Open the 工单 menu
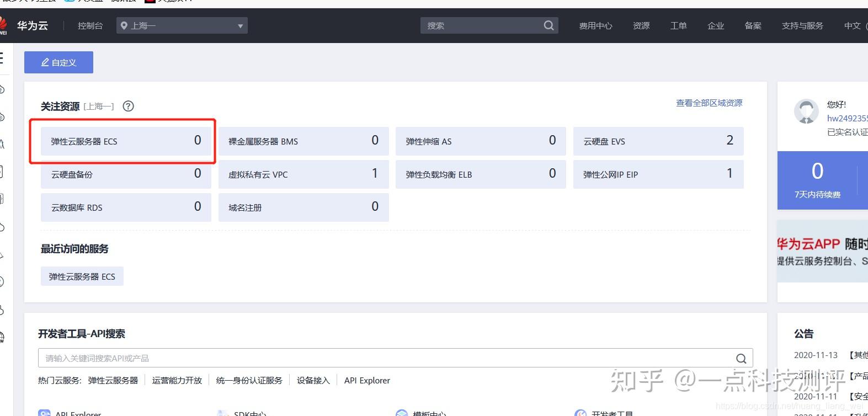 (678, 25)
